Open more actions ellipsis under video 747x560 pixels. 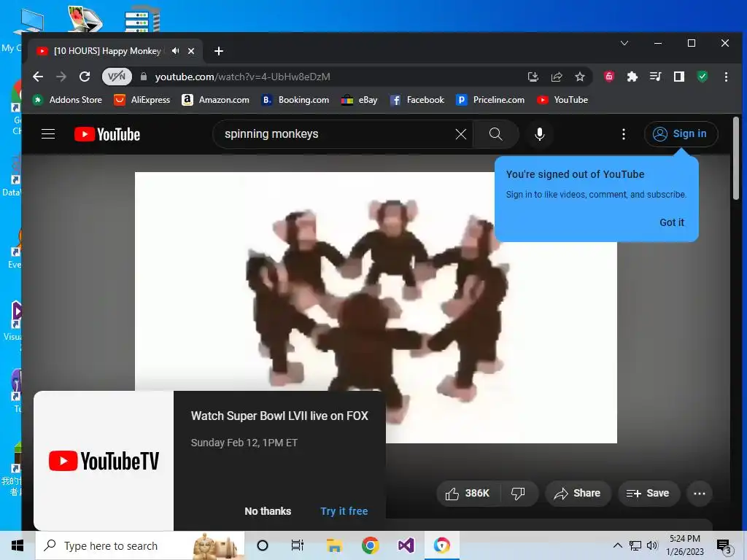699,494
